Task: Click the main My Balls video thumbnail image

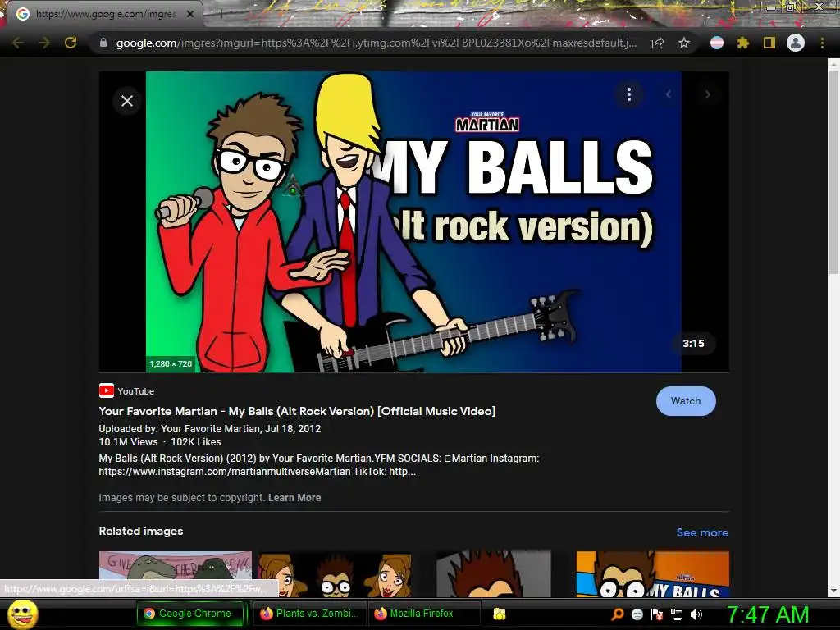Action: click(x=413, y=221)
